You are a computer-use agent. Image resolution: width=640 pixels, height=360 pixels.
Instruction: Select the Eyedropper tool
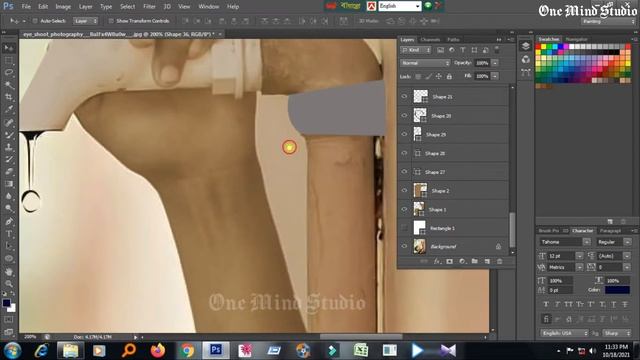tap(9, 109)
